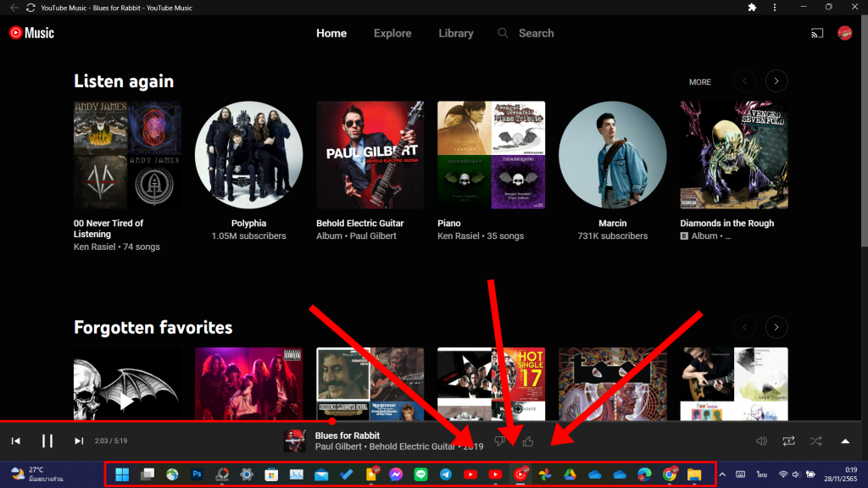Image resolution: width=868 pixels, height=488 pixels.
Task: Skip to the next track
Action: click(79, 441)
